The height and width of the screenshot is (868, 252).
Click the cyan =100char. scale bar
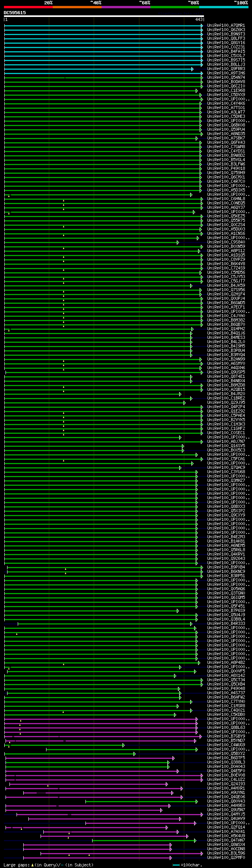point(176,865)
